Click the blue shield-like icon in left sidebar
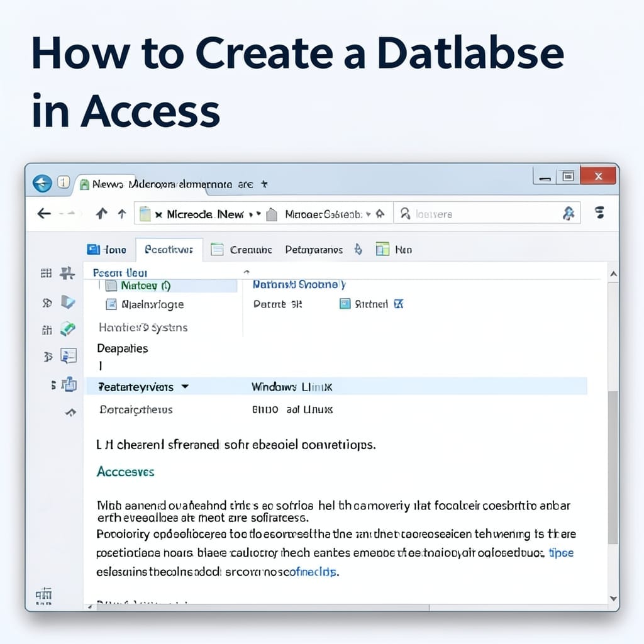 pos(68,303)
